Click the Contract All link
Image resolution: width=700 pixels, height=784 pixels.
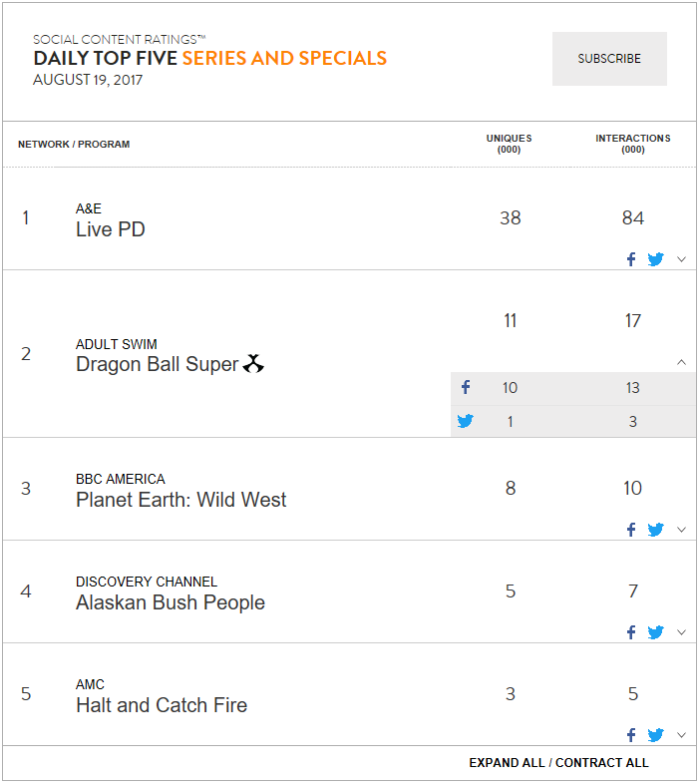602,762
